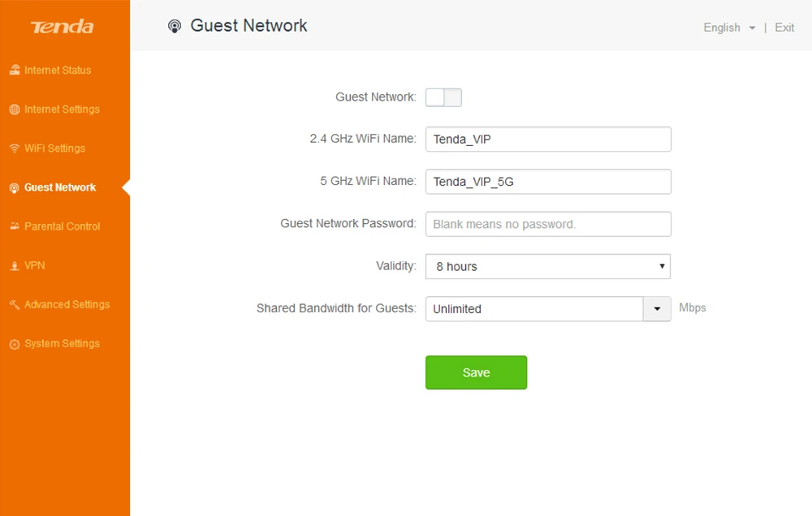The width and height of the screenshot is (812, 516).
Task: Save the guest network settings
Action: point(477,372)
